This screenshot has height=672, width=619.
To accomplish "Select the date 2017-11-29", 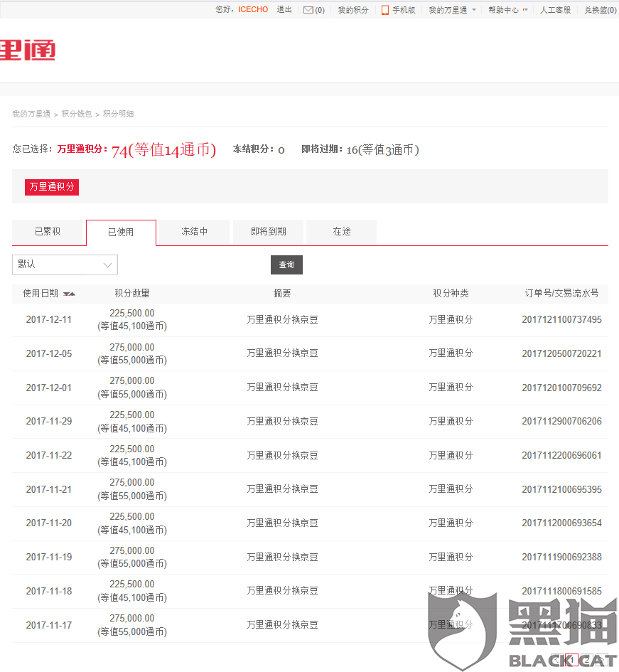I will click(x=49, y=421).
